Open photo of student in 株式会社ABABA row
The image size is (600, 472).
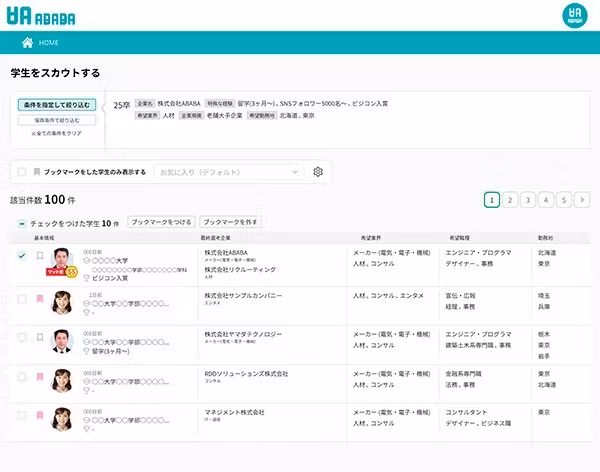pos(62,258)
